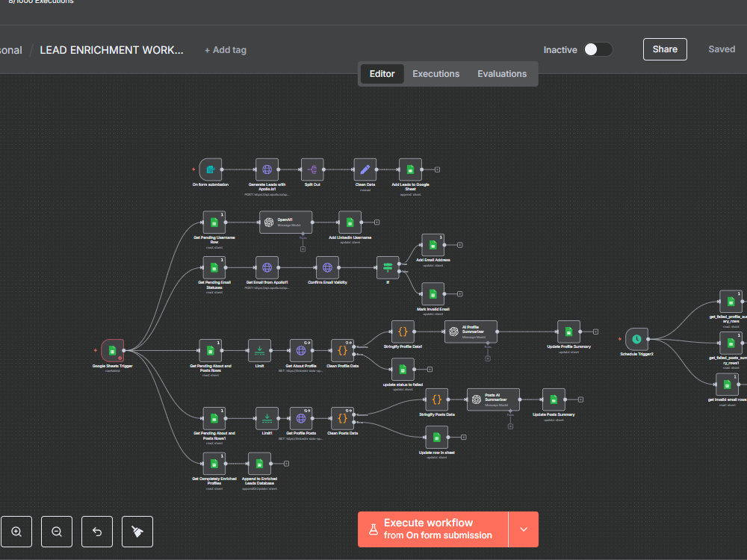Viewport: 747px width, 560px height.
Task: Select the On form submission trigger node
Action: [x=211, y=169]
